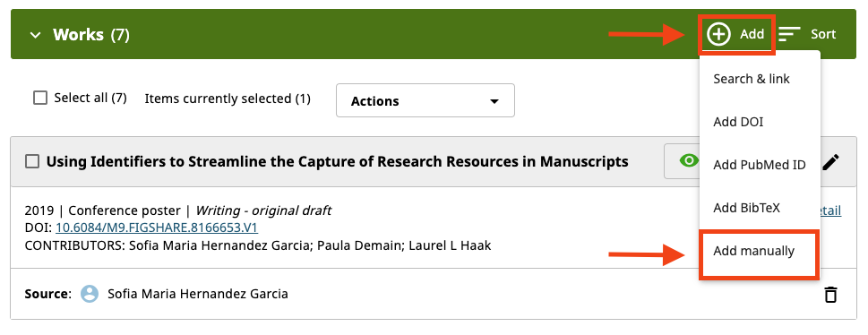Click the partially hidden Show more detail link
The height and width of the screenshot is (335, 868).
(830, 210)
